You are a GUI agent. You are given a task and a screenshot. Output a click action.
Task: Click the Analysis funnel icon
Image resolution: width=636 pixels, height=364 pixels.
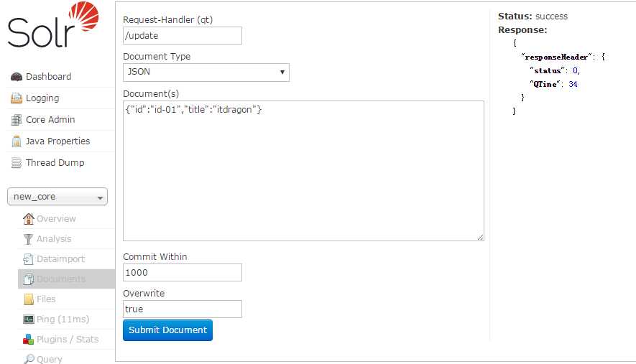[x=28, y=239]
